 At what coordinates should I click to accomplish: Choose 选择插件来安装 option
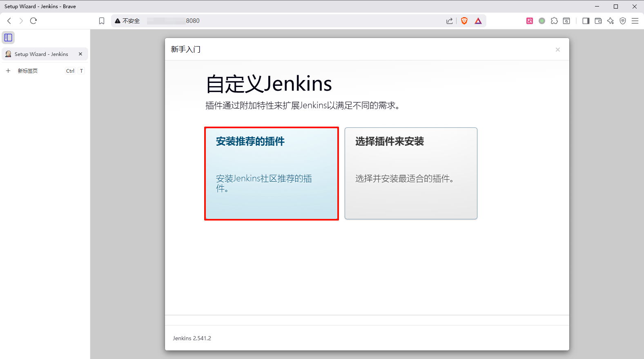click(411, 174)
